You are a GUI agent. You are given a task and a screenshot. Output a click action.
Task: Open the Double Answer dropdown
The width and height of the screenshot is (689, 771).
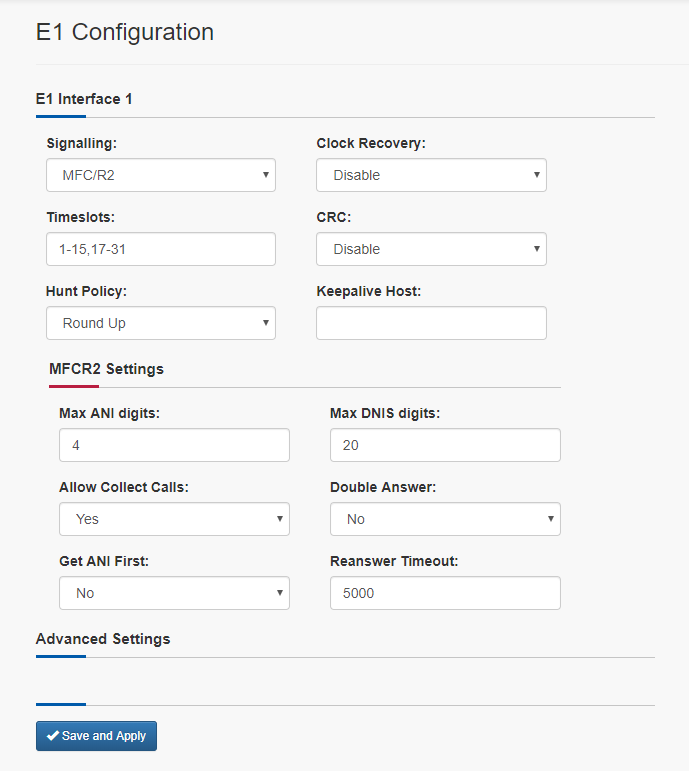[x=445, y=519]
